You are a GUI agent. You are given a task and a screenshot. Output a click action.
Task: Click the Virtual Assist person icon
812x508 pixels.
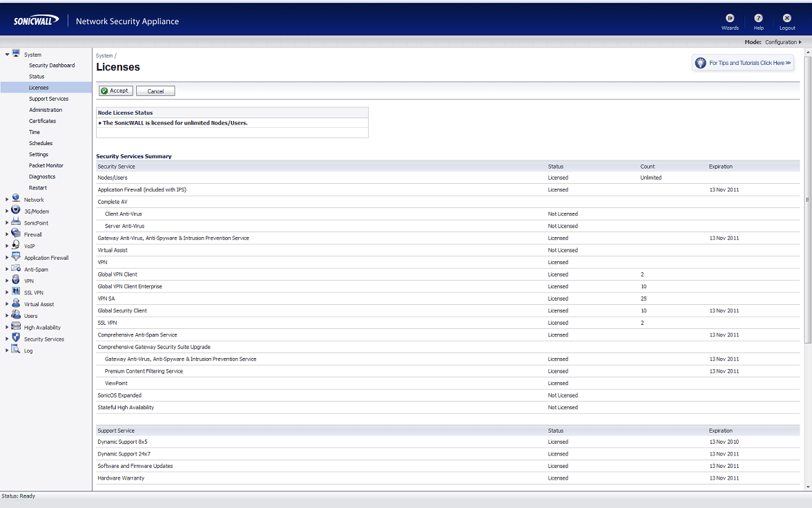tap(16, 303)
